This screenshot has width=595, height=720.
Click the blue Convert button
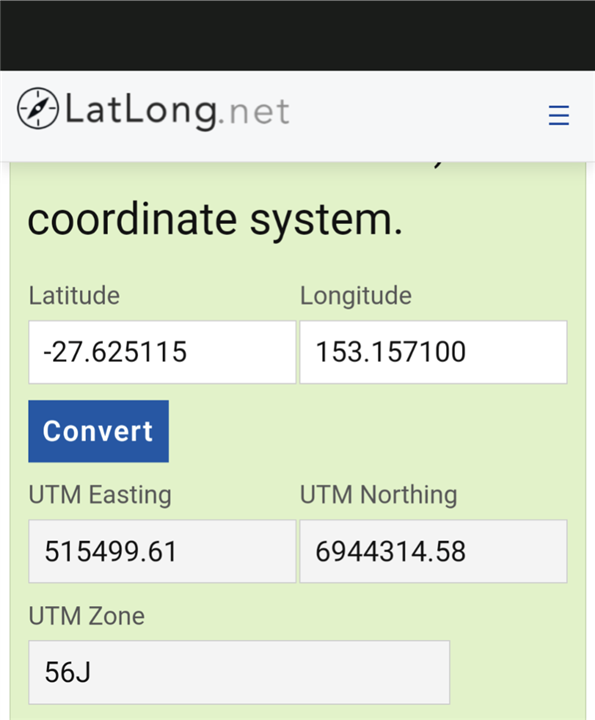pyautogui.click(x=98, y=431)
